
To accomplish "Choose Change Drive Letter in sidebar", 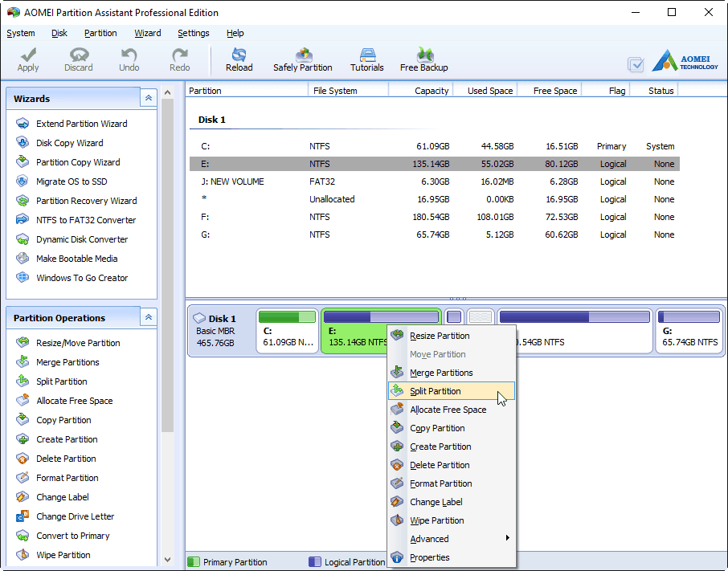I will [65, 516].
